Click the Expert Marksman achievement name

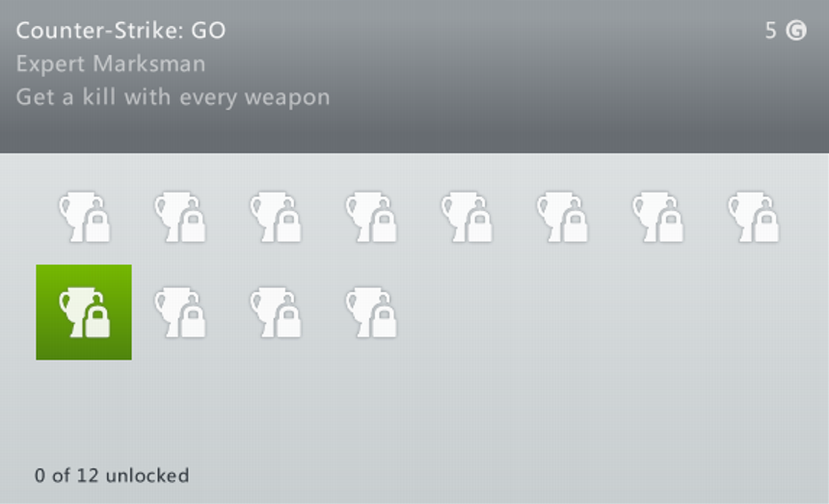pos(110,65)
